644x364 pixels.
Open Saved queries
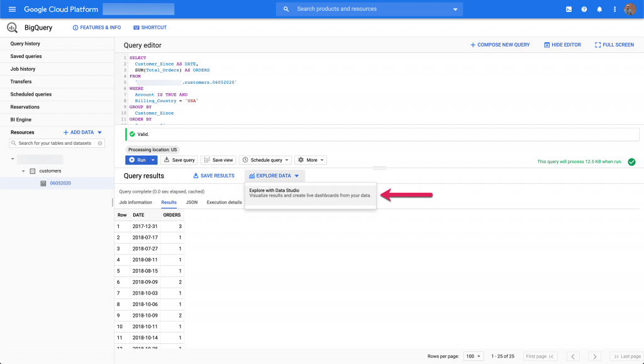26,56
